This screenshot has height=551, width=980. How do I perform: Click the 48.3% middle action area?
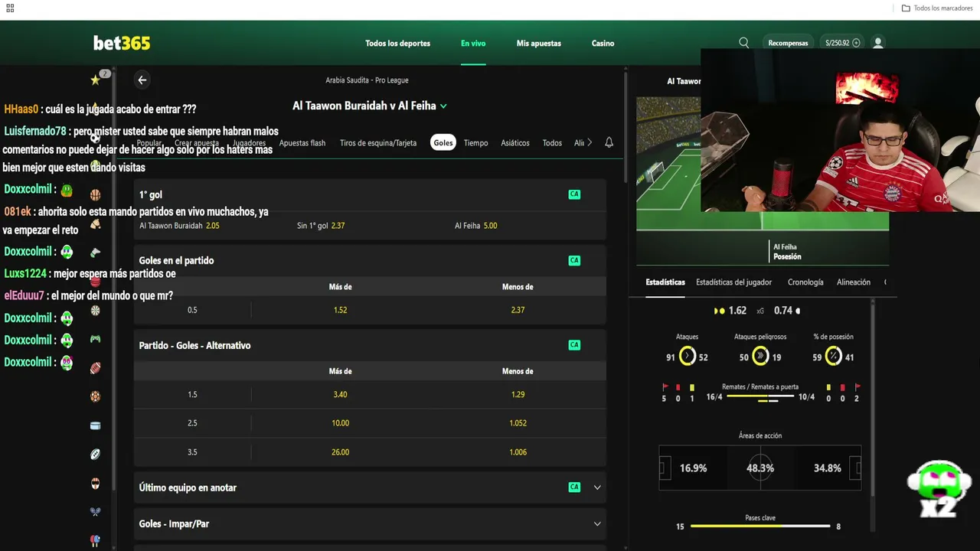point(760,468)
